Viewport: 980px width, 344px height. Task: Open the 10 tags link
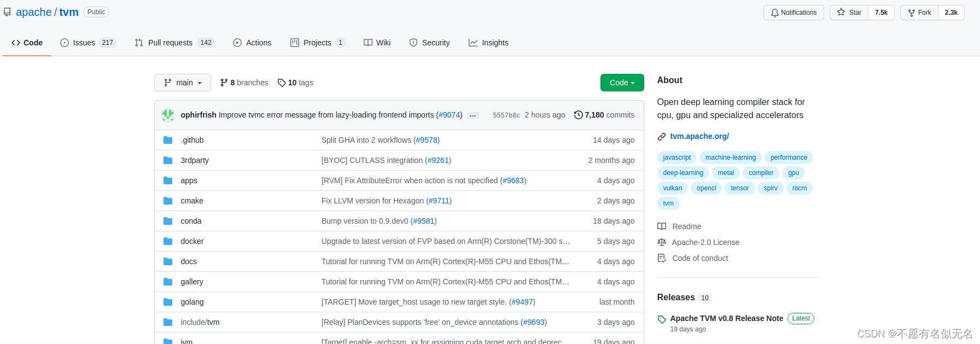[295, 83]
